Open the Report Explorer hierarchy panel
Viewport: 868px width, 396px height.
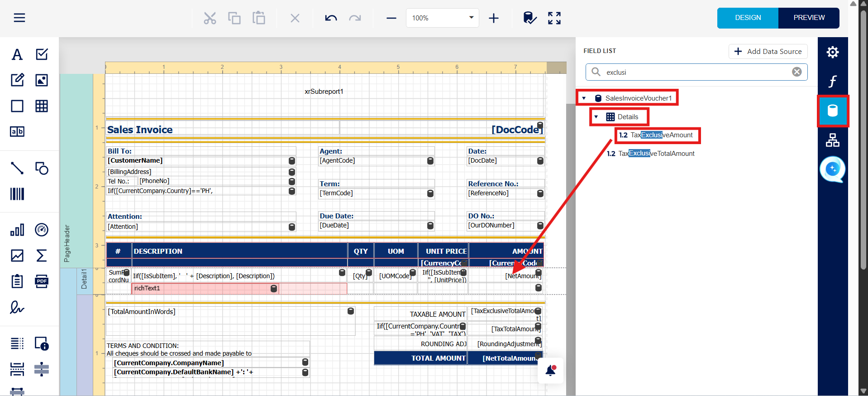[832, 140]
